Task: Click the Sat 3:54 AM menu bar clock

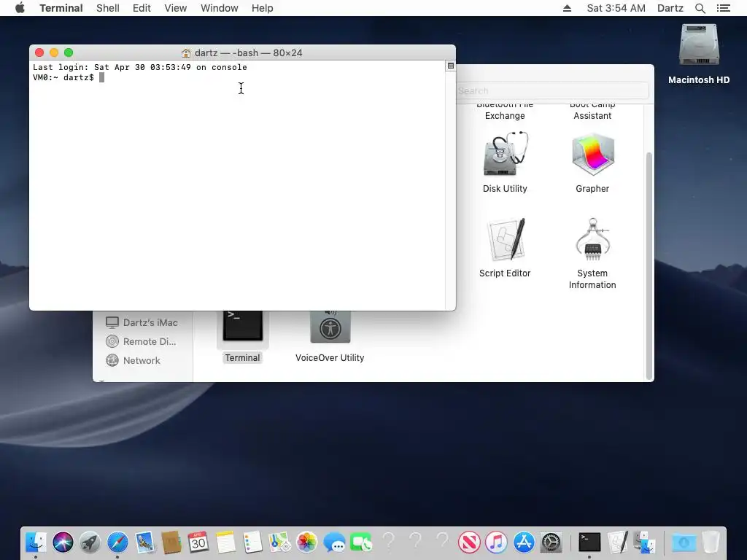Action: pyautogui.click(x=616, y=8)
